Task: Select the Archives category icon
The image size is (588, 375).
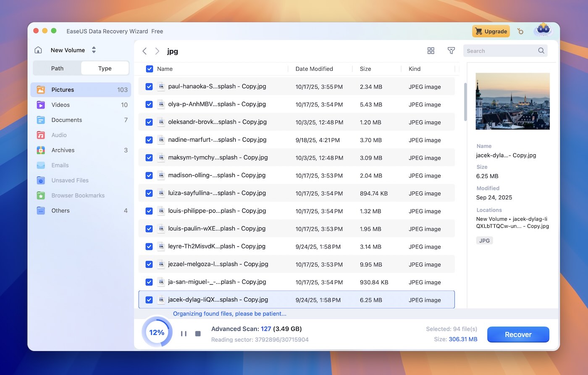Action: click(x=41, y=150)
